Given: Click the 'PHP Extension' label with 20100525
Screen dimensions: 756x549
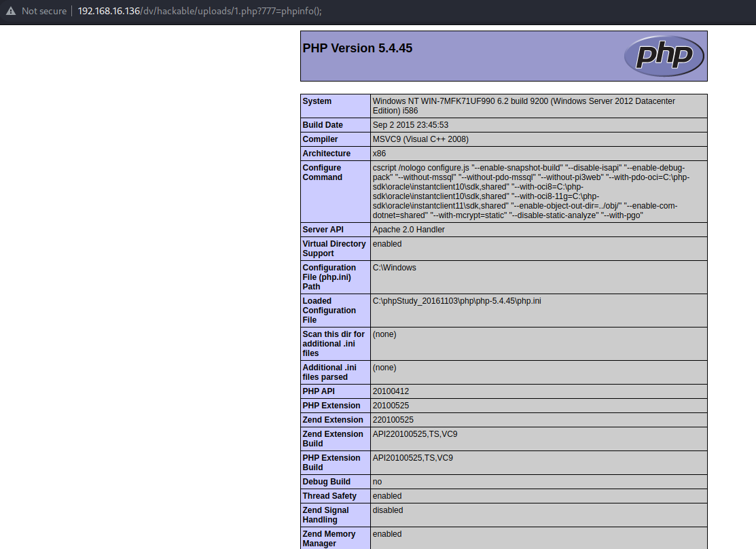Looking at the screenshot, I should coord(331,406).
